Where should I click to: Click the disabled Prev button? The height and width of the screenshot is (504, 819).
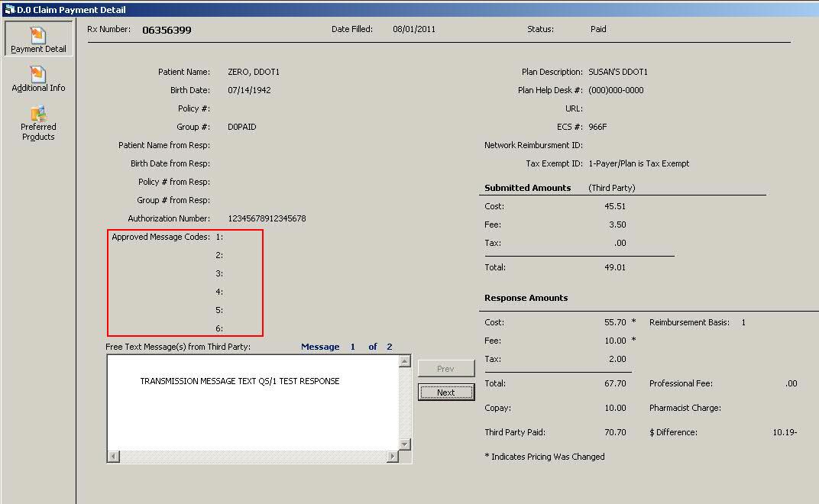click(446, 369)
